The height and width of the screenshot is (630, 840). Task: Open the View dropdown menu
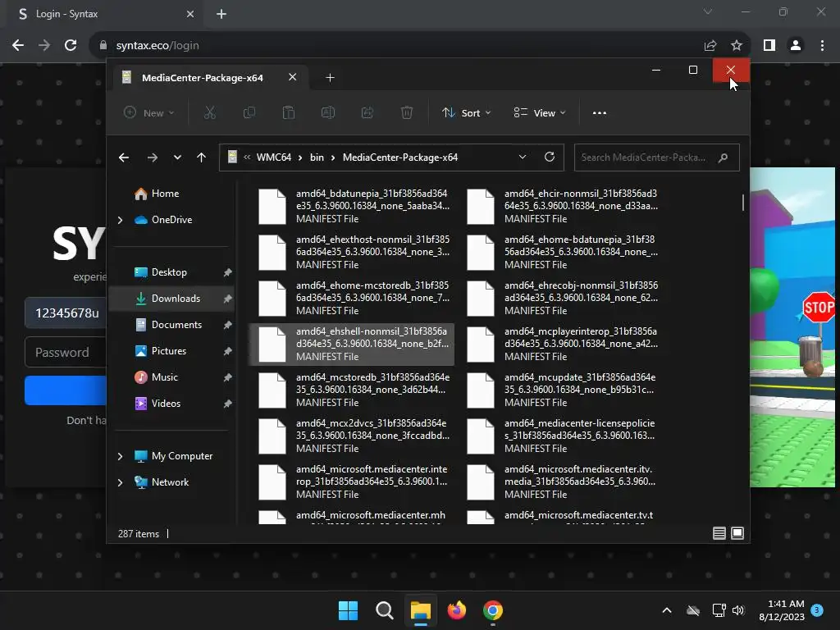540,112
